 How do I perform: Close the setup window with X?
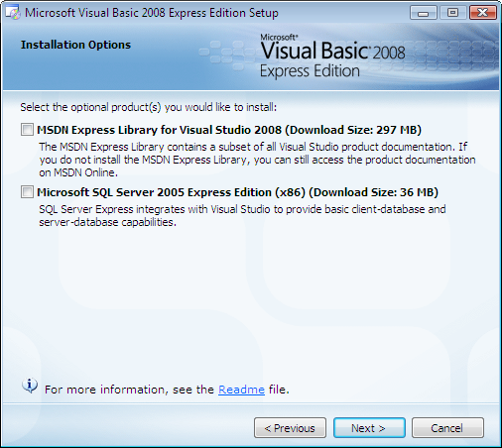click(x=483, y=13)
